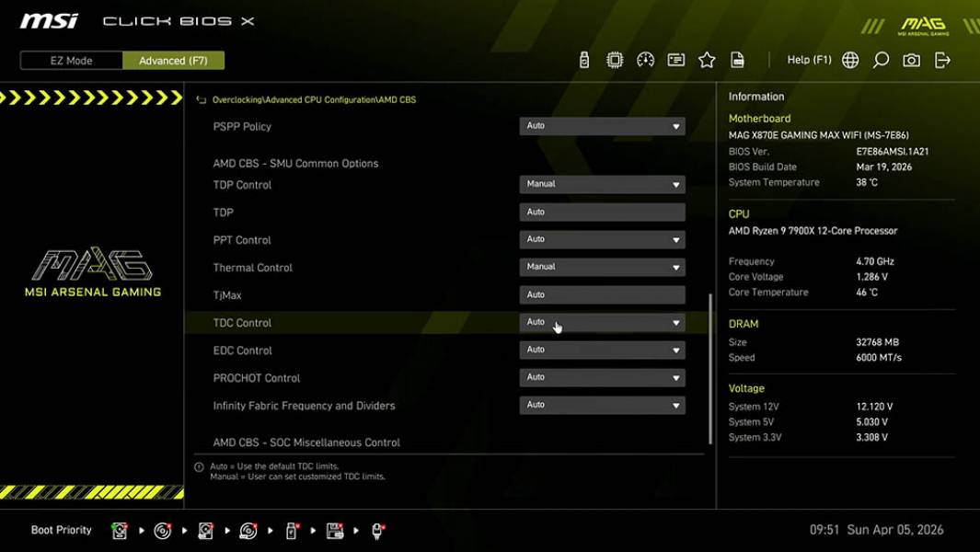Take a screenshot with the camera icon
Image resolution: width=980 pixels, height=552 pixels.
[x=910, y=59]
